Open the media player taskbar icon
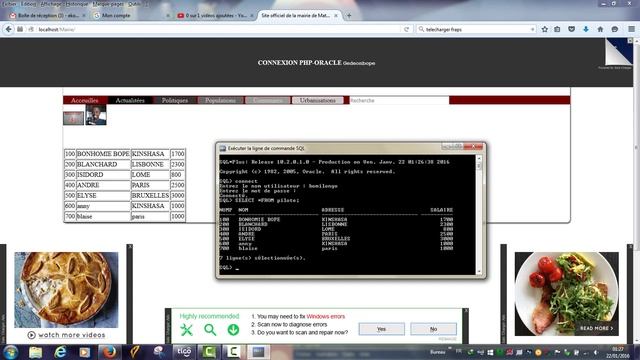The height and width of the screenshot is (360, 640). (84, 352)
